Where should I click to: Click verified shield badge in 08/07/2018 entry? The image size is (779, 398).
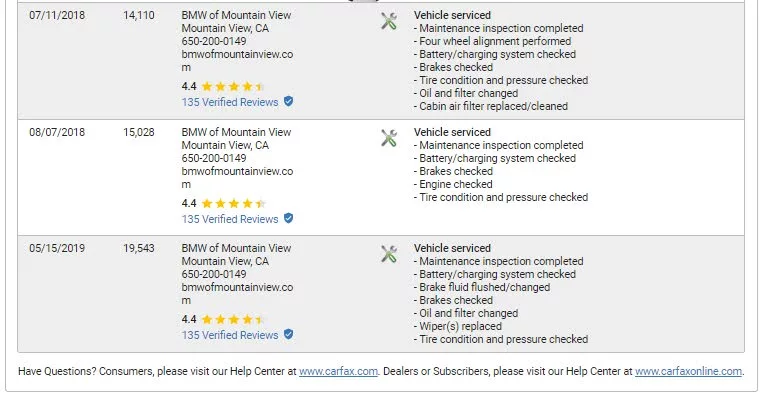[x=288, y=218]
